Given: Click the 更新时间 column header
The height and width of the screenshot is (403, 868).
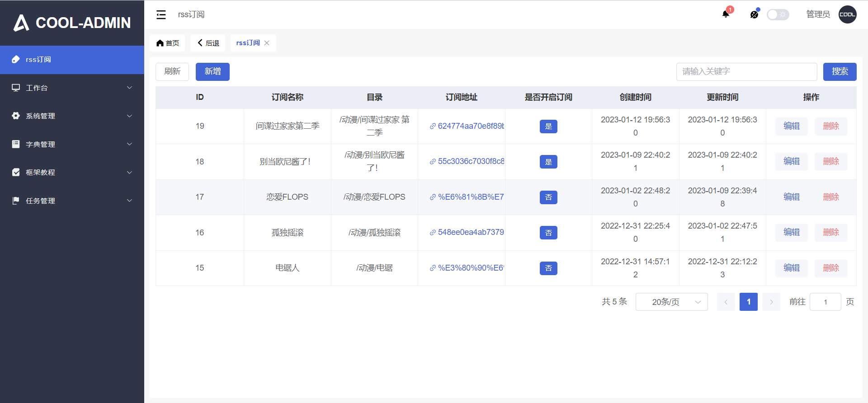Looking at the screenshot, I should point(722,97).
